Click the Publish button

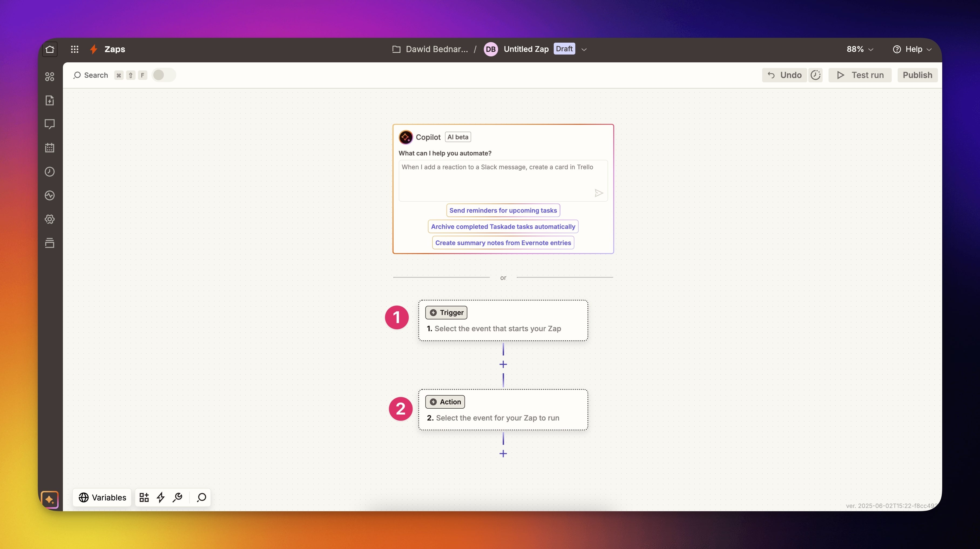917,75
